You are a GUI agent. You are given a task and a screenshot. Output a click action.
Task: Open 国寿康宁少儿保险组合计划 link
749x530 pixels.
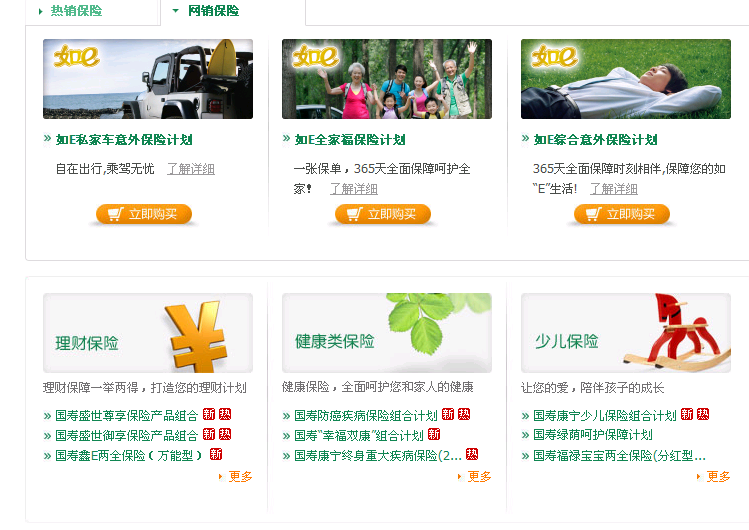click(x=605, y=416)
